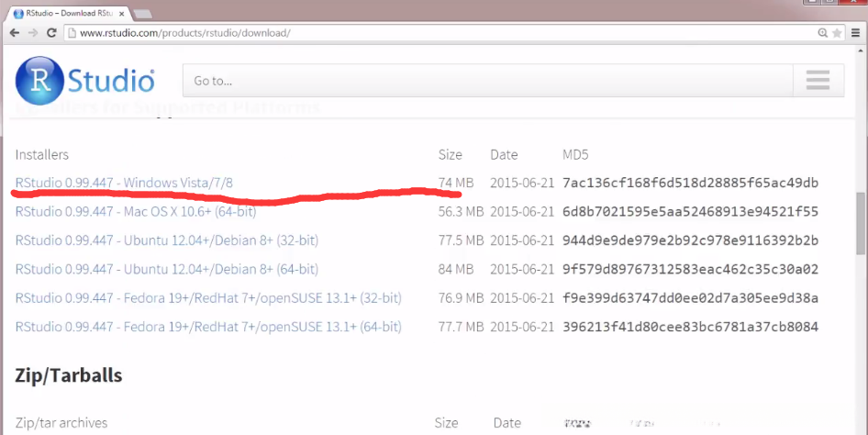Click the 76.9 MB size value

[x=462, y=297]
